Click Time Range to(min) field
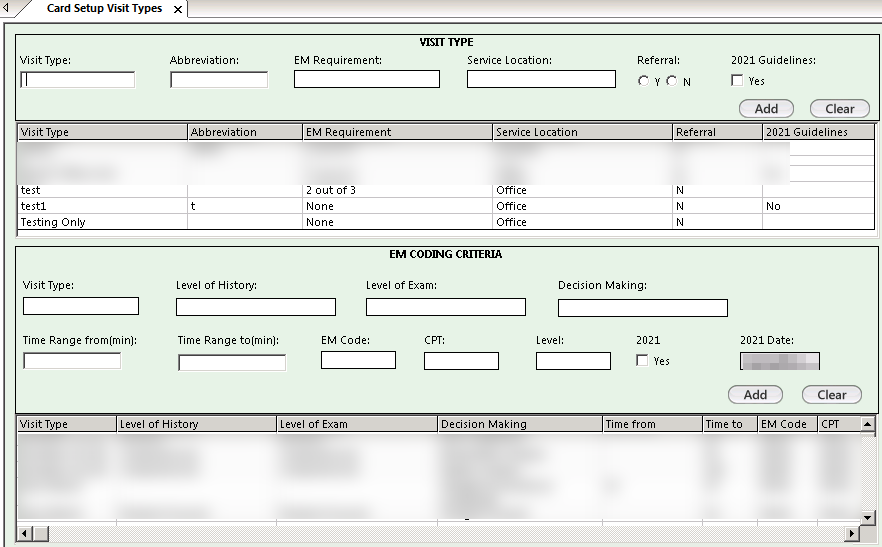Screen dimensions: 882x547 (232, 362)
